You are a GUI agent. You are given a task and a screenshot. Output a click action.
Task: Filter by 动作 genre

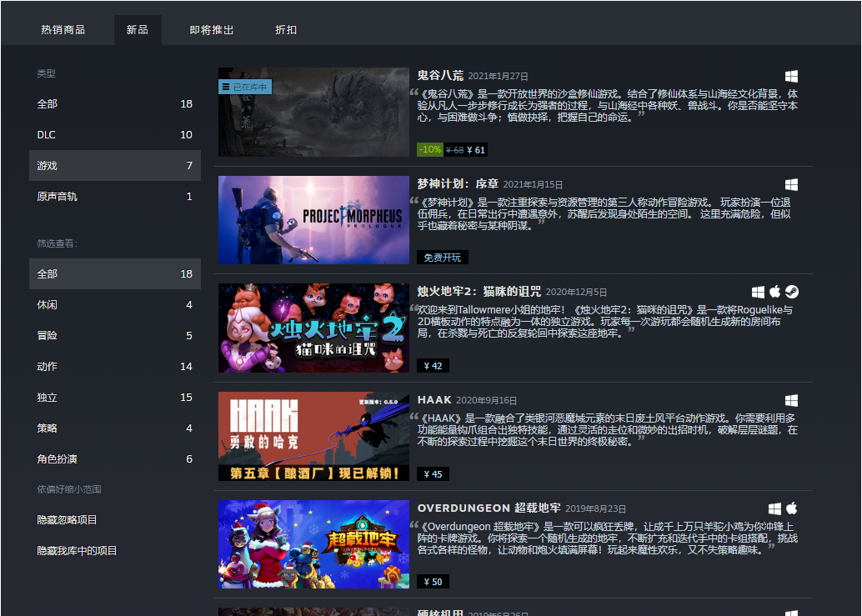(x=115, y=366)
